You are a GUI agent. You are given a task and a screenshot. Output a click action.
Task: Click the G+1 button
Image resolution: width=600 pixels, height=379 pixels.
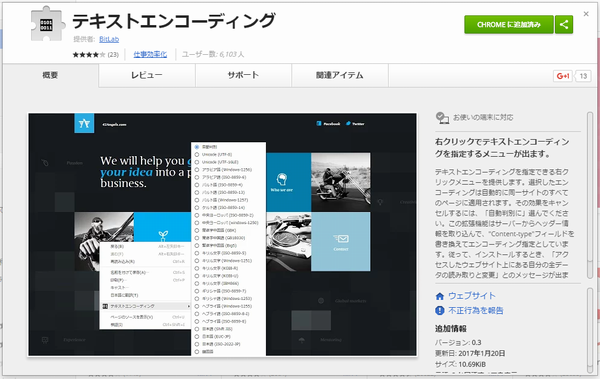point(563,76)
